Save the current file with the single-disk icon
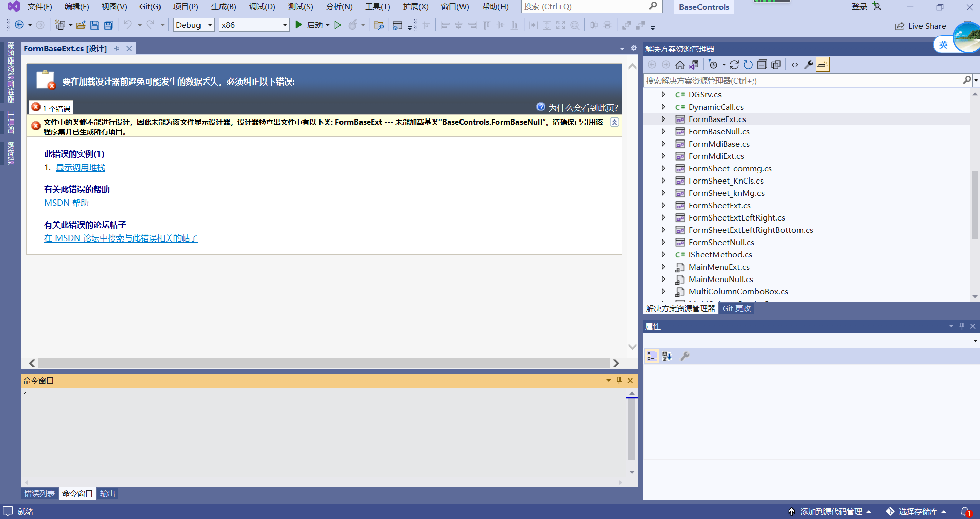 tap(95, 25)
